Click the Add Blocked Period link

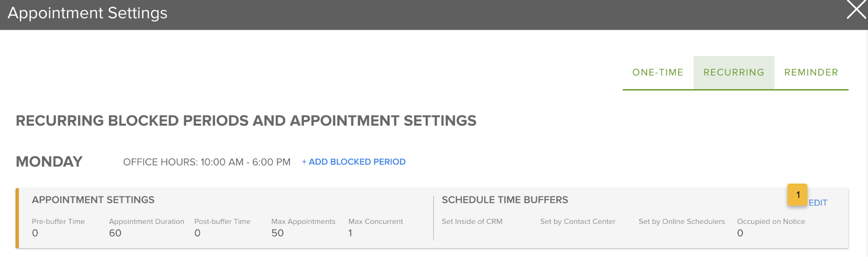pyautogui.click(x=354, y=162)
